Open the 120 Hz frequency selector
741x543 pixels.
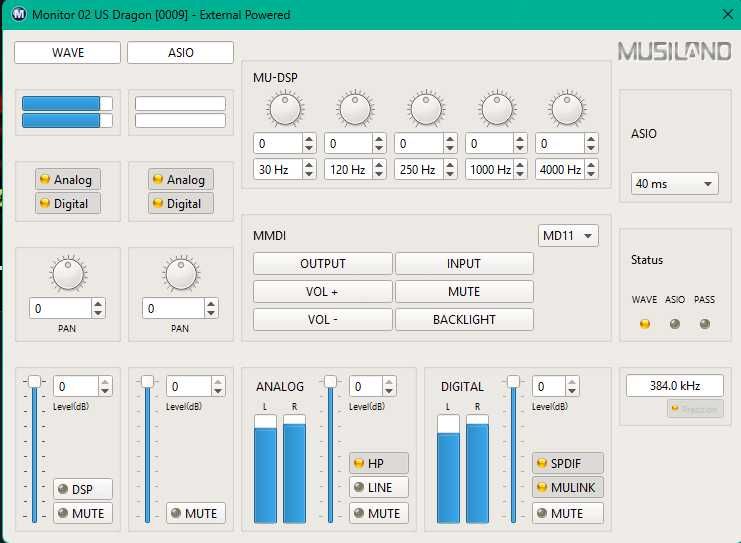[348, 170]
